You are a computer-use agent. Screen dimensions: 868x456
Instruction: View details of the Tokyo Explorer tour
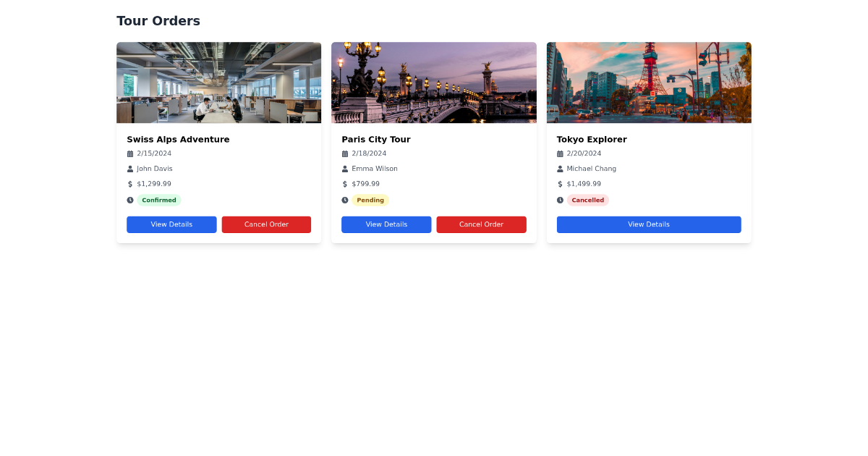point(649,224)
